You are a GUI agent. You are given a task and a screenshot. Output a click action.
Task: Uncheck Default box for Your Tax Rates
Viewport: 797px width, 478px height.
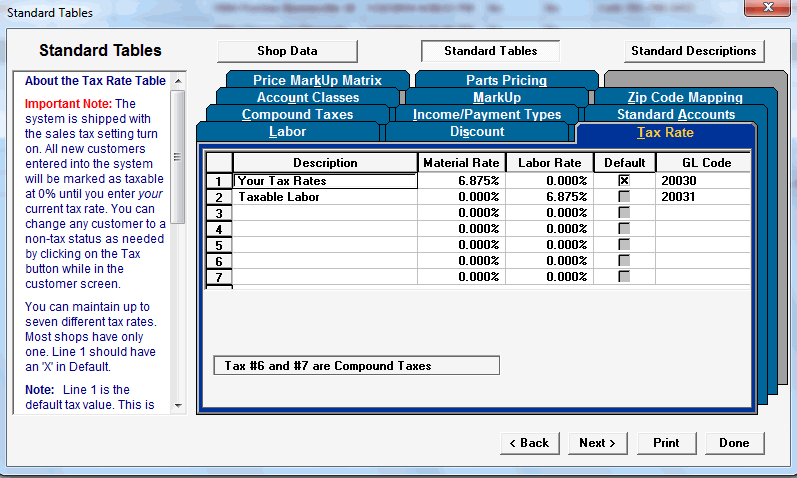click(624, 181)
